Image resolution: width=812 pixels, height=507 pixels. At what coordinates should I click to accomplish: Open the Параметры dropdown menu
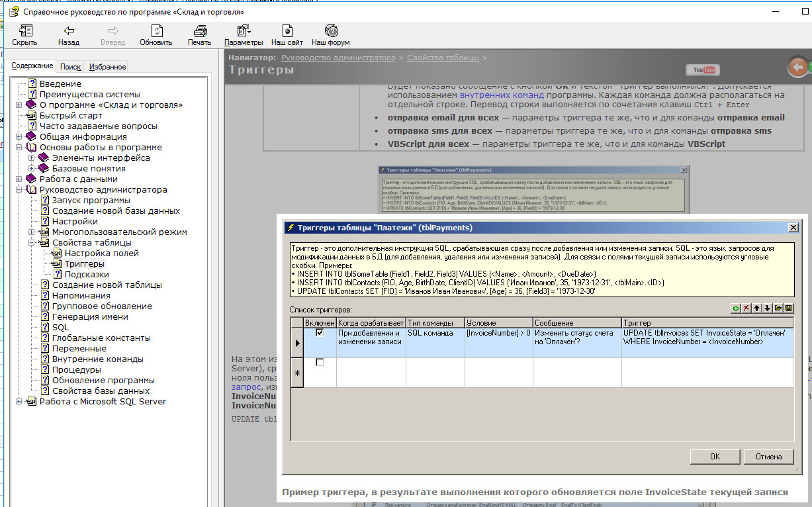pos(243,35)
